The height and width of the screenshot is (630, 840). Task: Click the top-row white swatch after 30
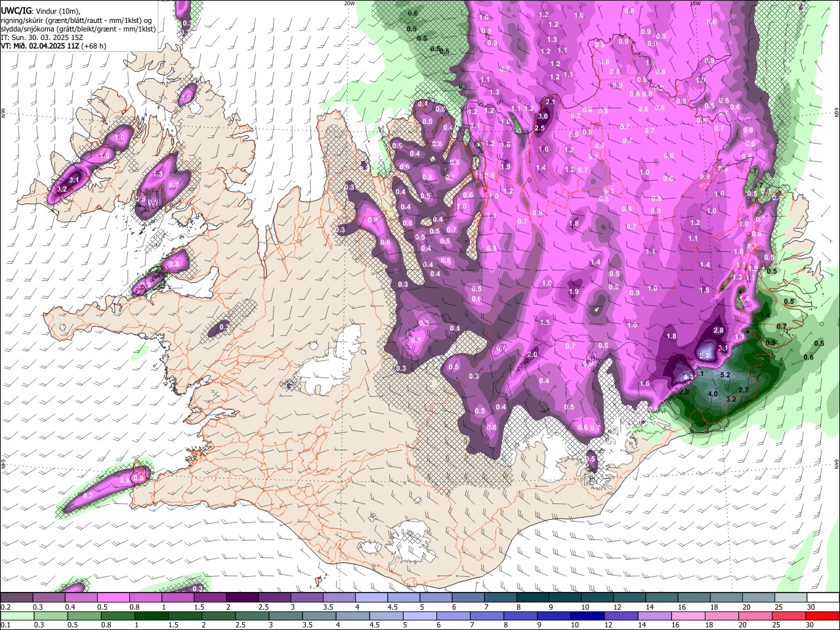tap(823, 598)
